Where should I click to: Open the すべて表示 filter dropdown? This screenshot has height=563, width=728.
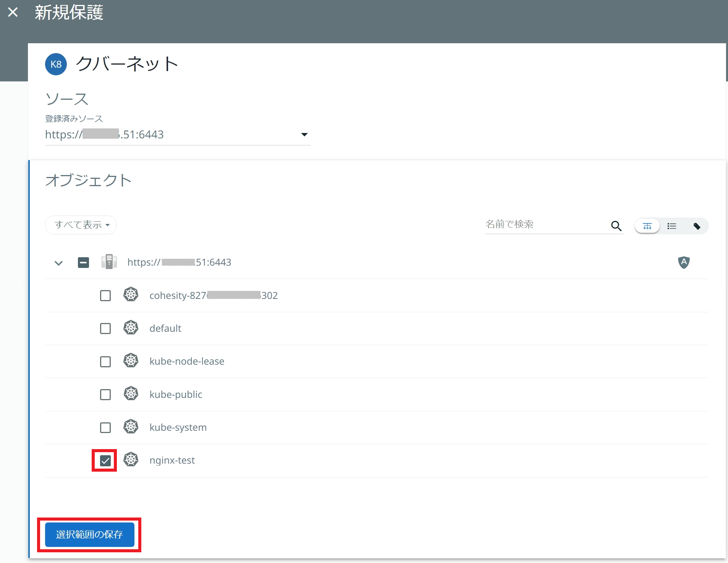81,225
